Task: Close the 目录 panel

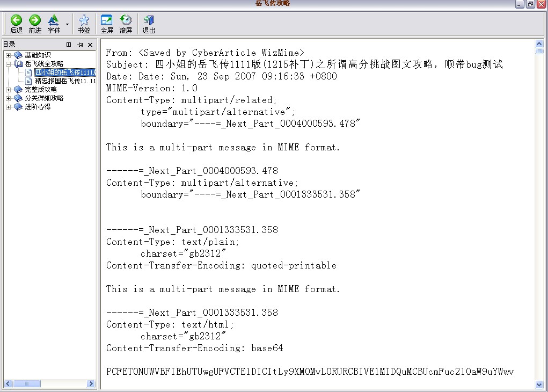Action: [90, 45]
